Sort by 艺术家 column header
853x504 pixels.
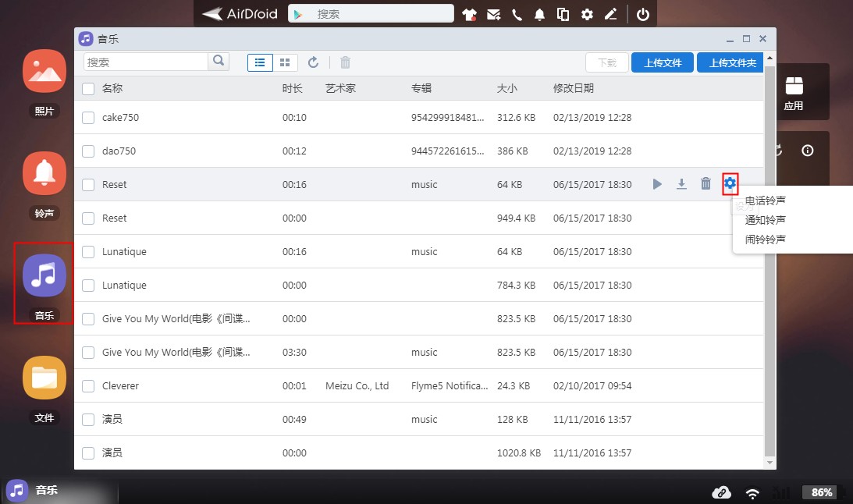coord(340,88)
